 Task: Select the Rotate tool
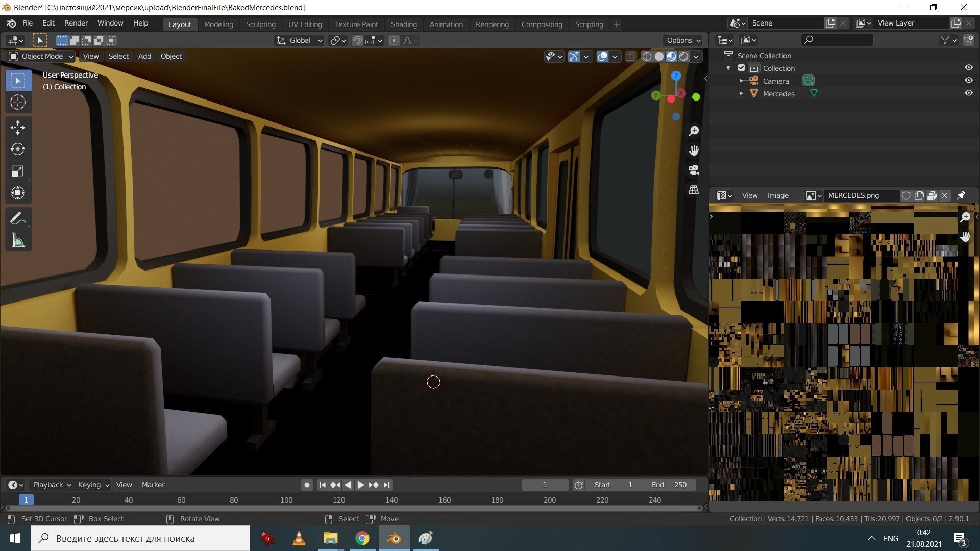point(18,149)
